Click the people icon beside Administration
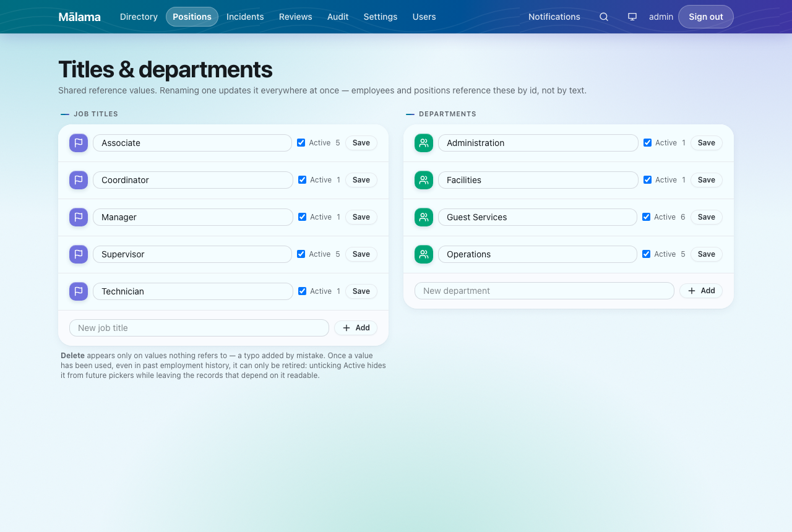Image resolution: width=792 pixels, height=532 pixels. click(x=424, y=143)
